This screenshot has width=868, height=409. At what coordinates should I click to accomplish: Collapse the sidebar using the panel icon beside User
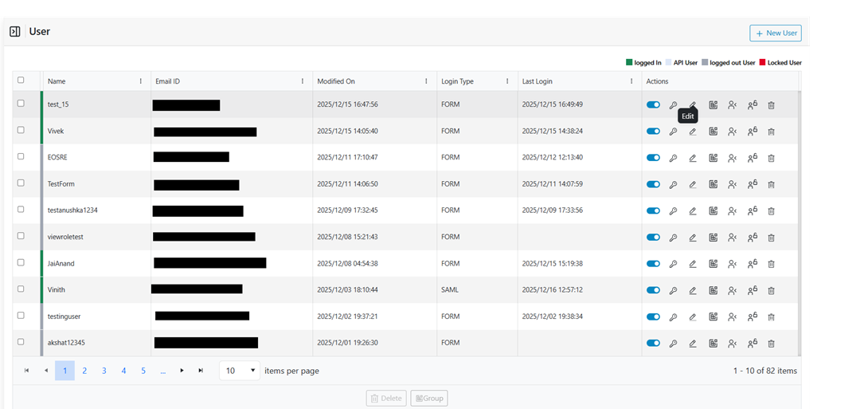[x=14, y=32]
